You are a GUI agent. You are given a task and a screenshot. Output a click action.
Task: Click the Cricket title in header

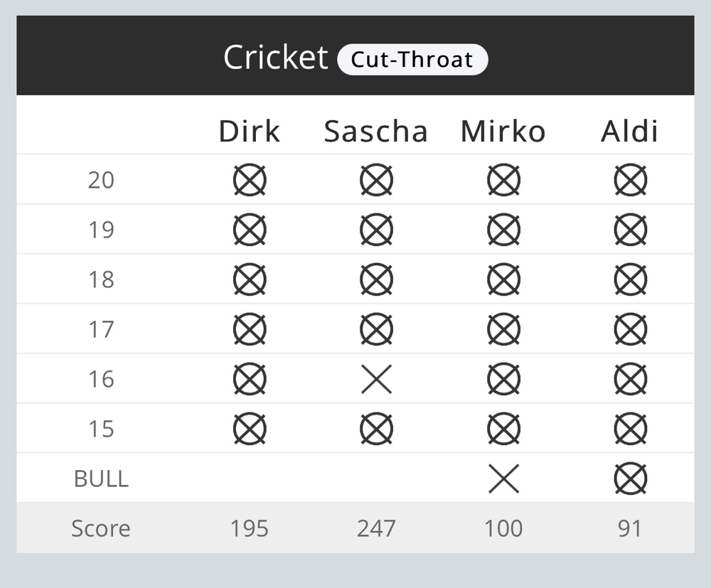(276, 58)
